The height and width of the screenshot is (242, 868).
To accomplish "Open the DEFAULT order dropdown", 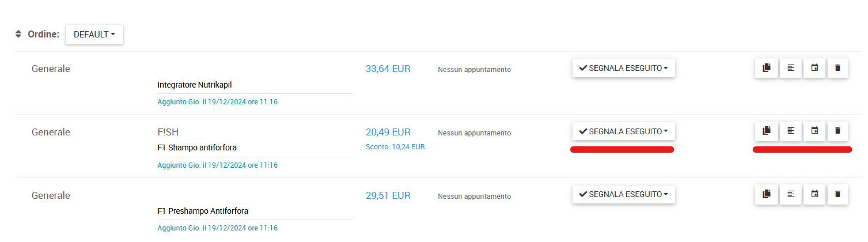I will click(94, 35).
